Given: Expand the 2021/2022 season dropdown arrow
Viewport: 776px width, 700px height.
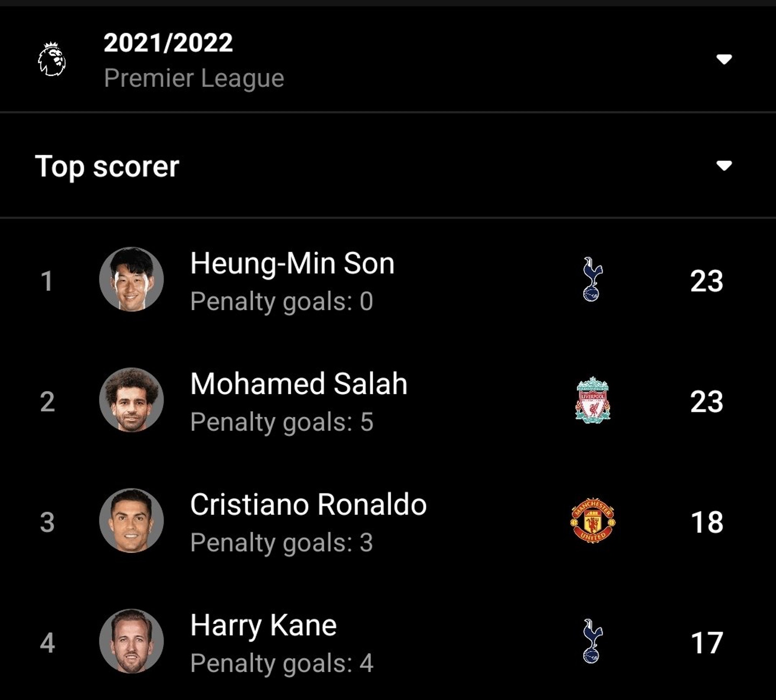Looking at the screenshot, I should point(724,59).
